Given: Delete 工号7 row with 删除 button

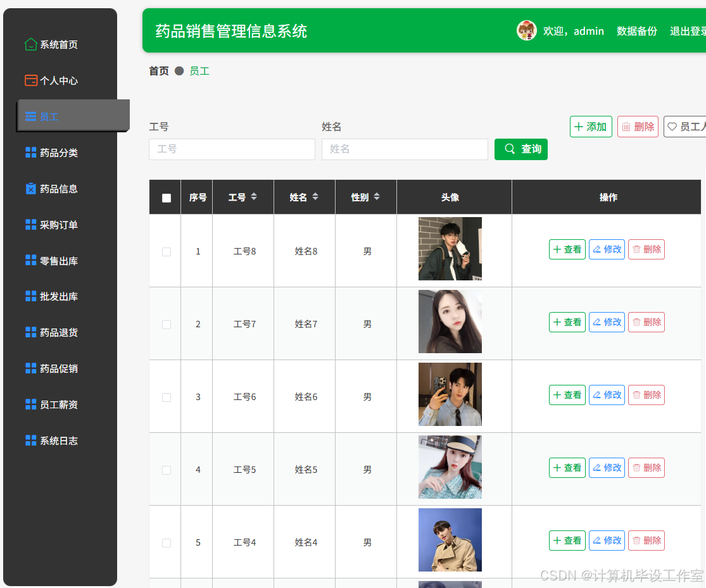Looking at the screenshot, I should click(646, 322).
